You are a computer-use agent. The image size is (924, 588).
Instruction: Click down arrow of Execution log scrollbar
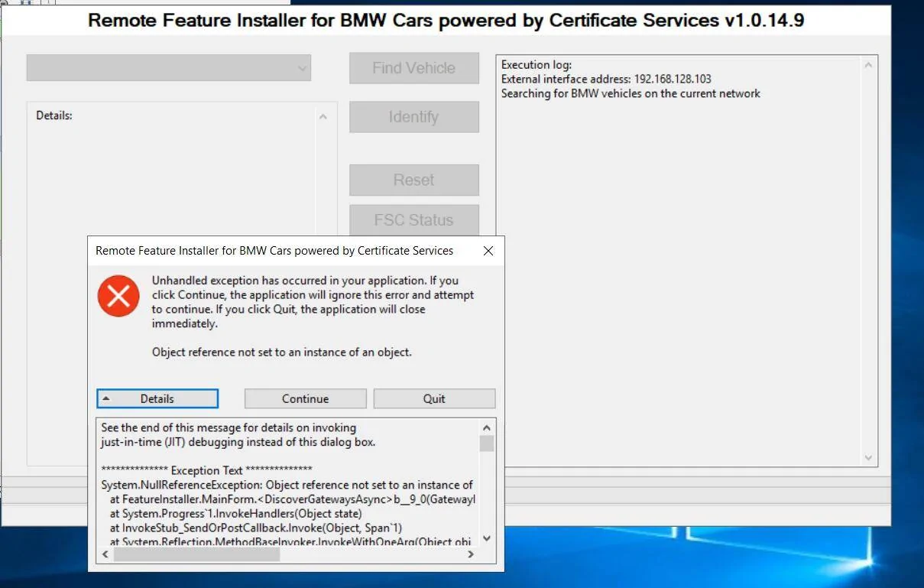868,457
